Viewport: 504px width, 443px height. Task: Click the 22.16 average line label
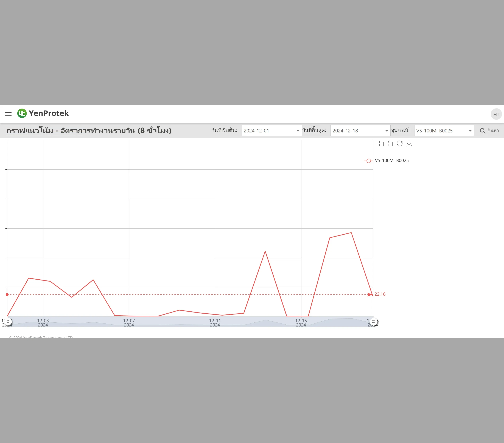(x=380, y=294)
